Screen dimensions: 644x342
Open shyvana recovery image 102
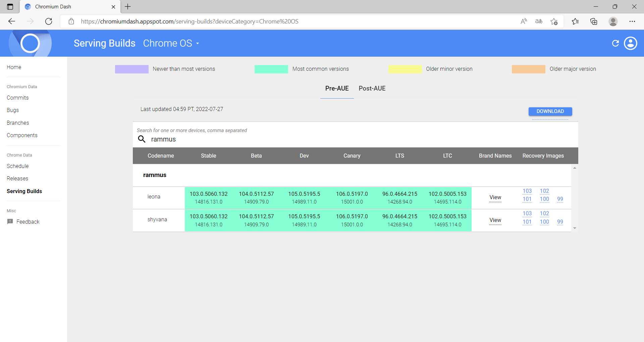[544, 213]
